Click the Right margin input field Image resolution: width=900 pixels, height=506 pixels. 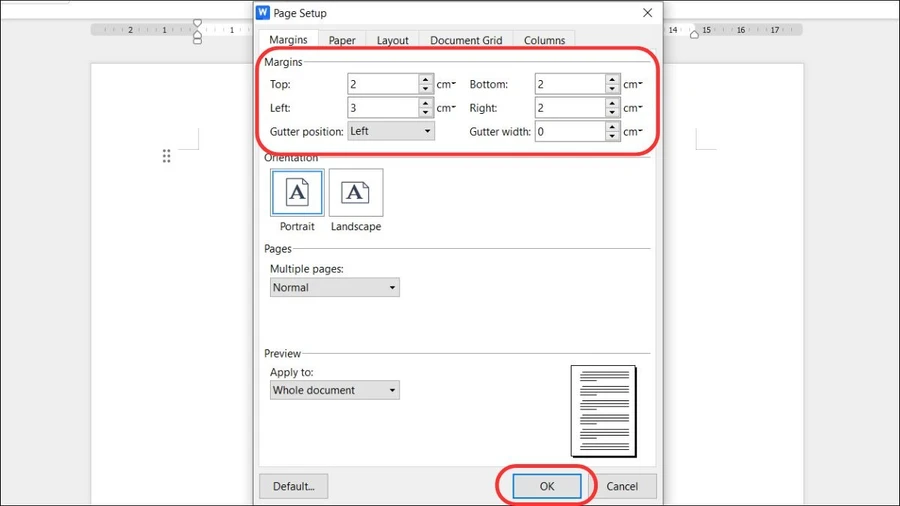(x=570, y=108)
